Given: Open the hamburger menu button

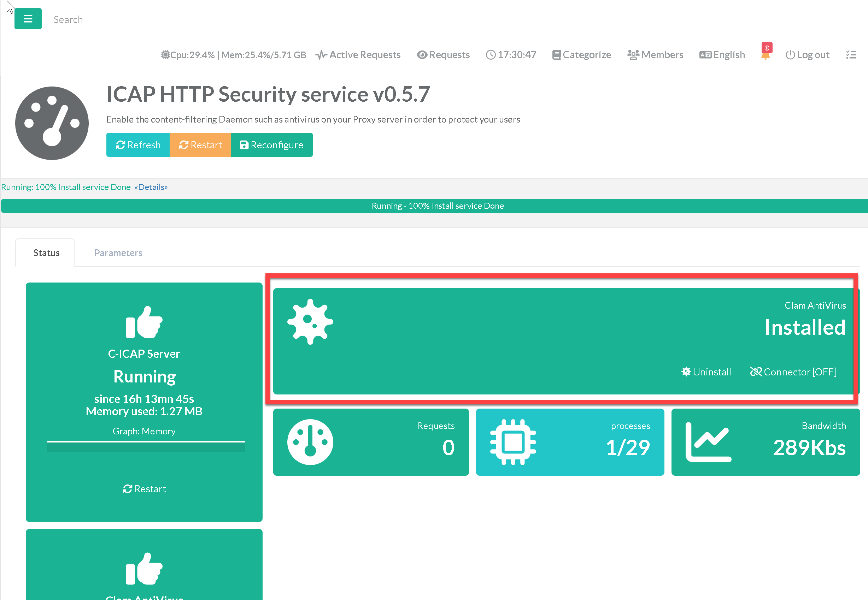Looking at the screenshot, I should pos(28,19).
